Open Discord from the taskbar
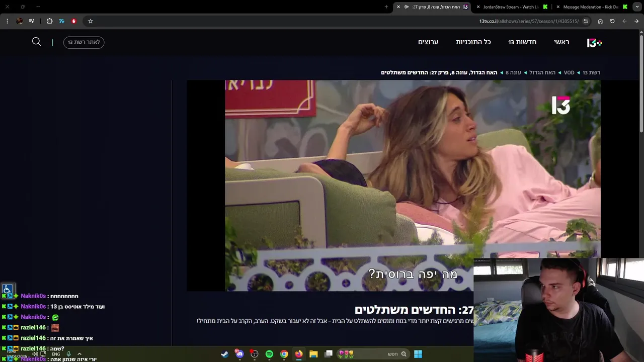Image resolution: width=644 pixels, height=362 pixels. tap(239, 354)
